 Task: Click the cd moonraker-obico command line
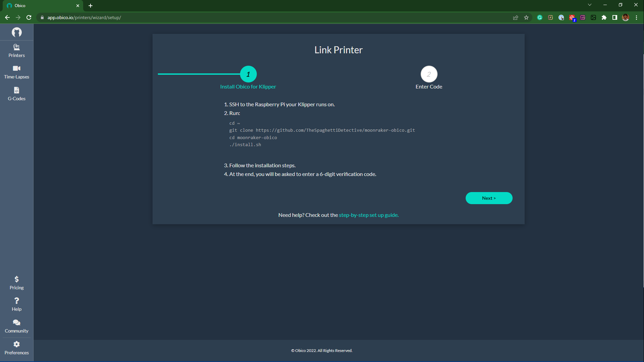click(253, 138)
